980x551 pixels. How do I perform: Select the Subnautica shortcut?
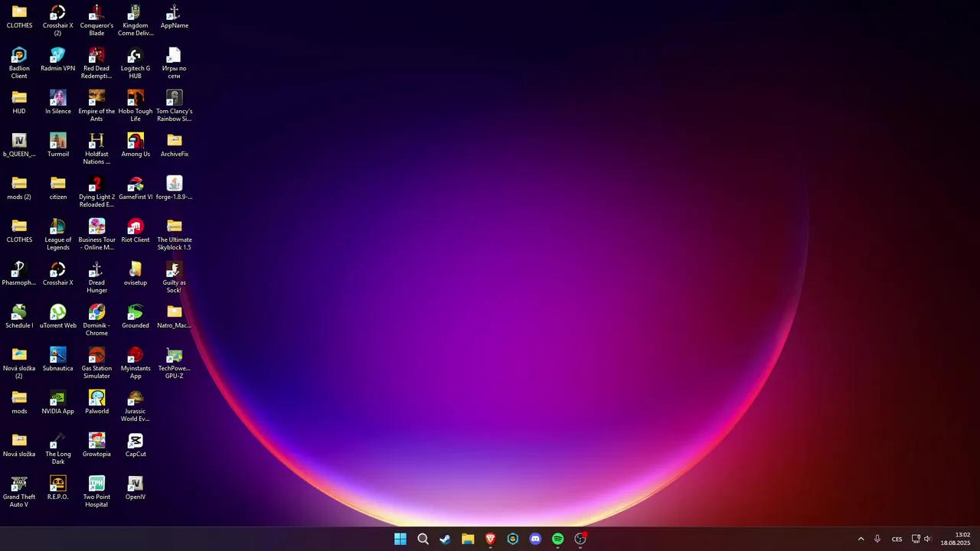(x=58, y=360)
